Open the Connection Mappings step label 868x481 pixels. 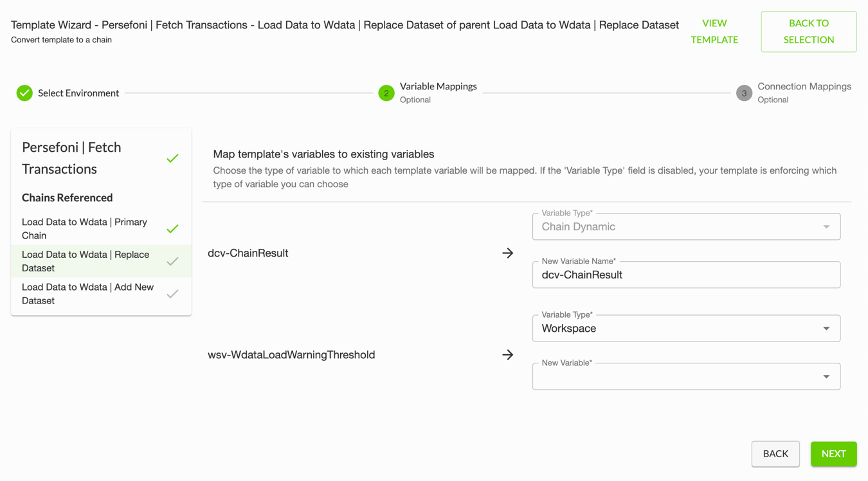pyautogui.click(x=804, y=86)
